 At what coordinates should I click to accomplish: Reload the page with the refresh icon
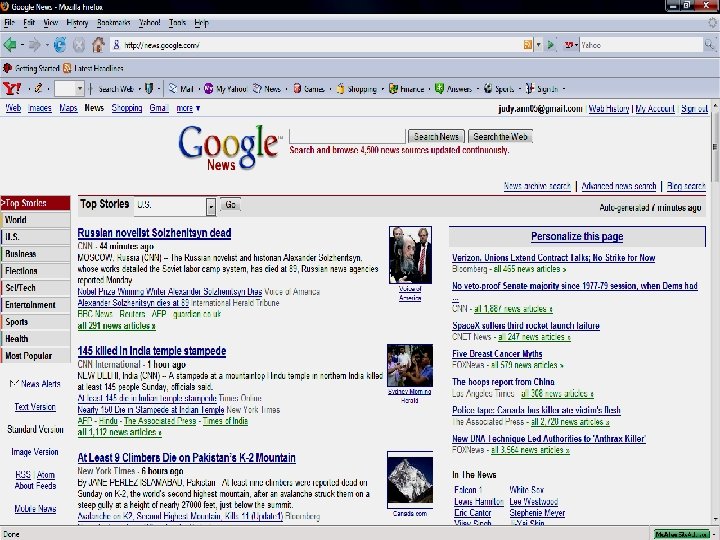(x=60, y=45)
